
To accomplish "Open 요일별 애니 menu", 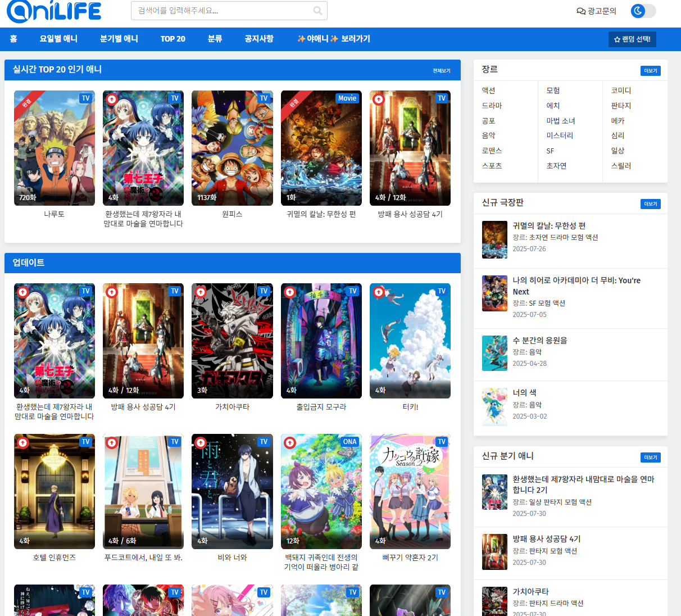I will click(58, 39).
